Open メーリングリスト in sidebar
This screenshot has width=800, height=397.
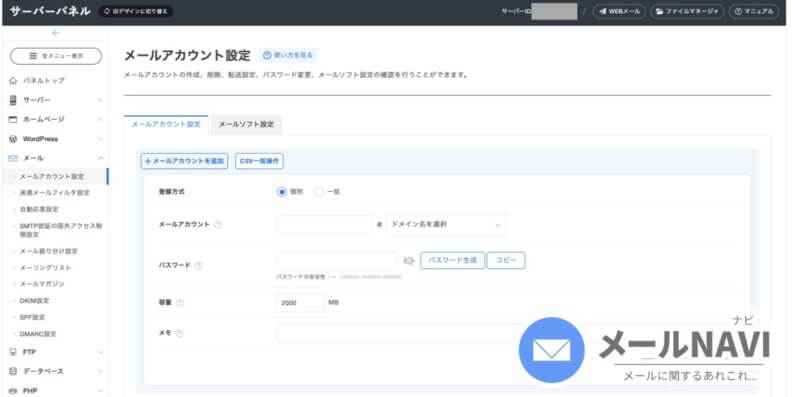pos(45,268)
